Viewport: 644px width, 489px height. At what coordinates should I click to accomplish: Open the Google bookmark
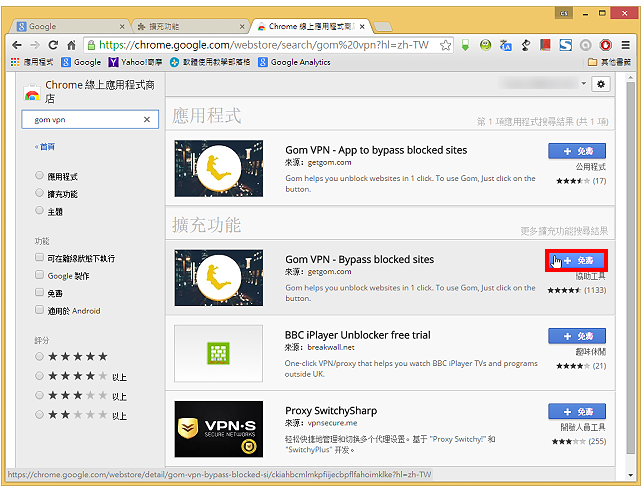click(81, 62)
